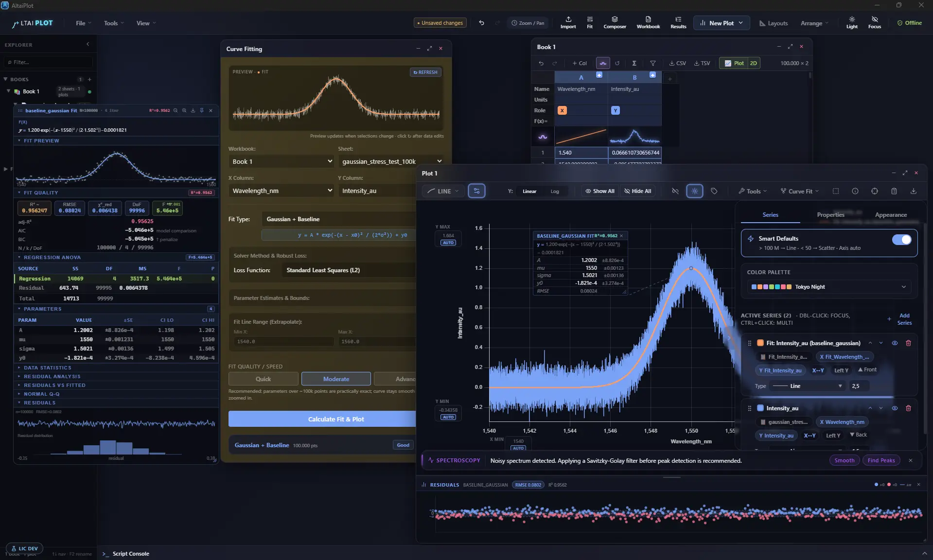The image size is (933, 560).
Task: Click Refresh in the Curve Fitting preview
Action: (425, 72)
